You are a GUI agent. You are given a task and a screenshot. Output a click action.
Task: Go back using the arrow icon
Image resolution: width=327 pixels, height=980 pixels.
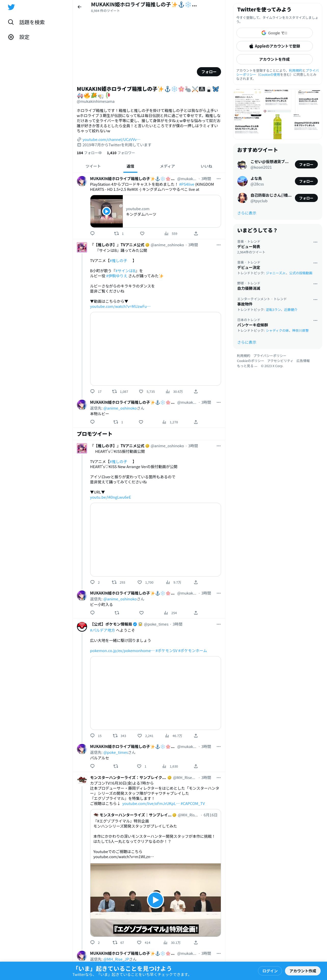tap(79, 7)
